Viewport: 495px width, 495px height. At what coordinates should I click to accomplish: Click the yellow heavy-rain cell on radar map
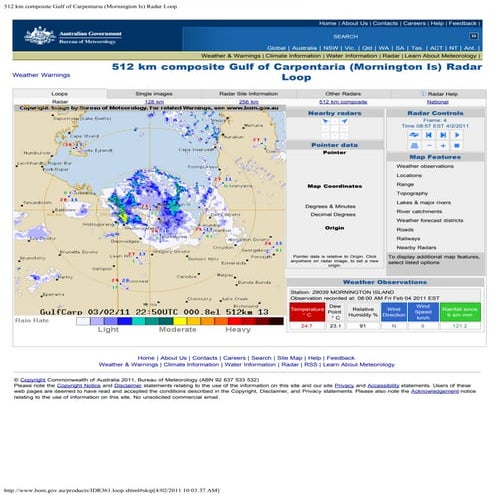point(123,218)
